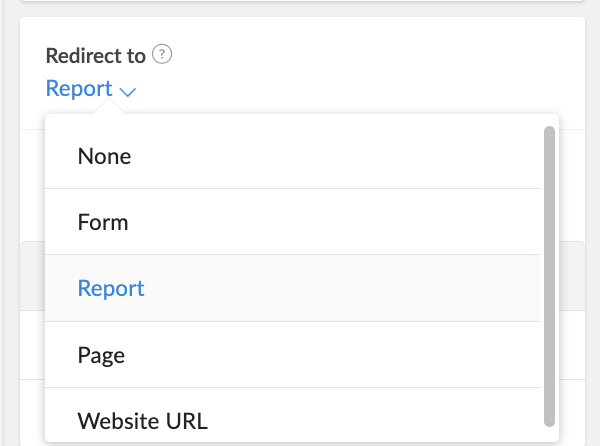Choose Form in the dropdown list

point(103,222)
